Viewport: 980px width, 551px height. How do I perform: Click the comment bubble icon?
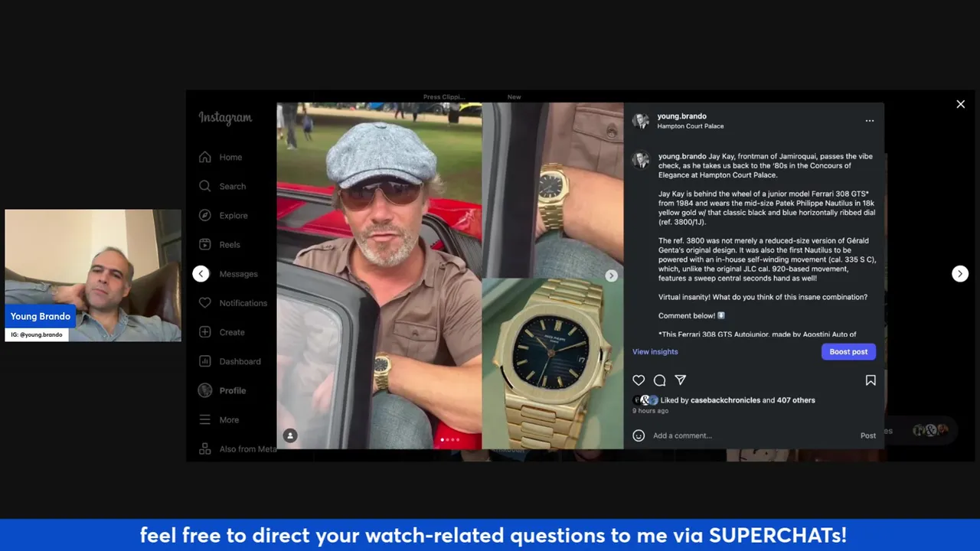coord(659,380)
